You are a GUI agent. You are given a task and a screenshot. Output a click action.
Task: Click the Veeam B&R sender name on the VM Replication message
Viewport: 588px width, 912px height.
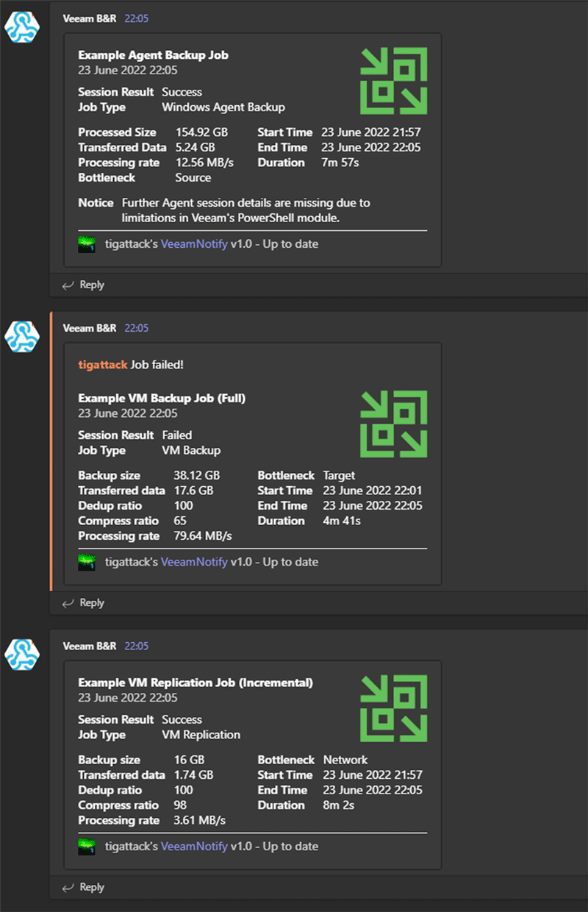(90, 646)
